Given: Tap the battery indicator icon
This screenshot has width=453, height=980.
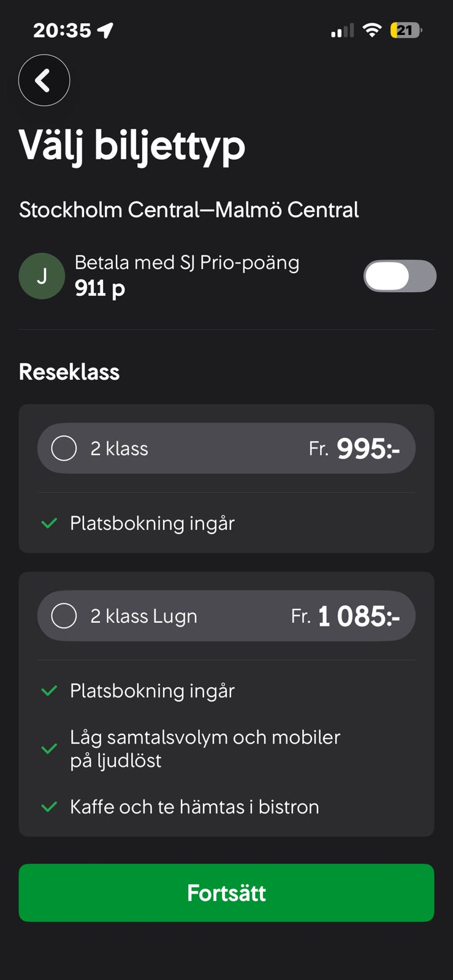Looking at the screenshot, I should pyautogui.click(x=406, y=30).
